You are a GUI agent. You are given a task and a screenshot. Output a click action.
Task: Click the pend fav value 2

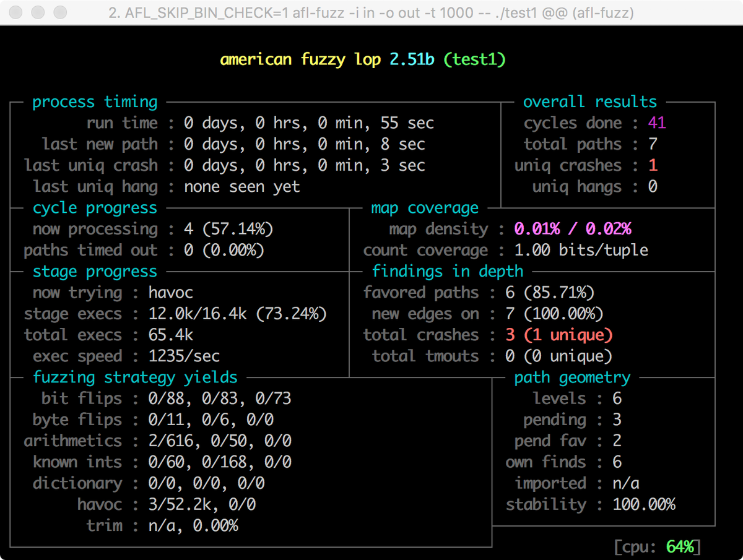pos(617,441)
